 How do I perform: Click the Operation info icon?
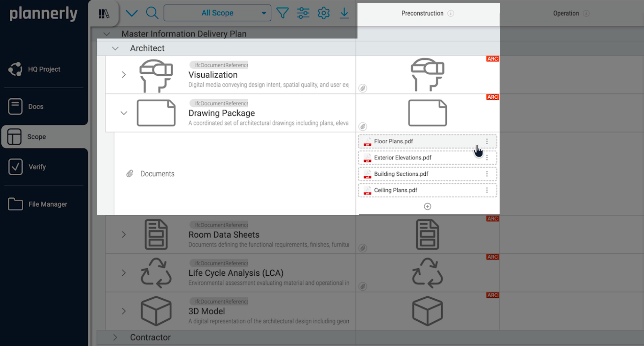pyautogui.click(x=586, y=13)
